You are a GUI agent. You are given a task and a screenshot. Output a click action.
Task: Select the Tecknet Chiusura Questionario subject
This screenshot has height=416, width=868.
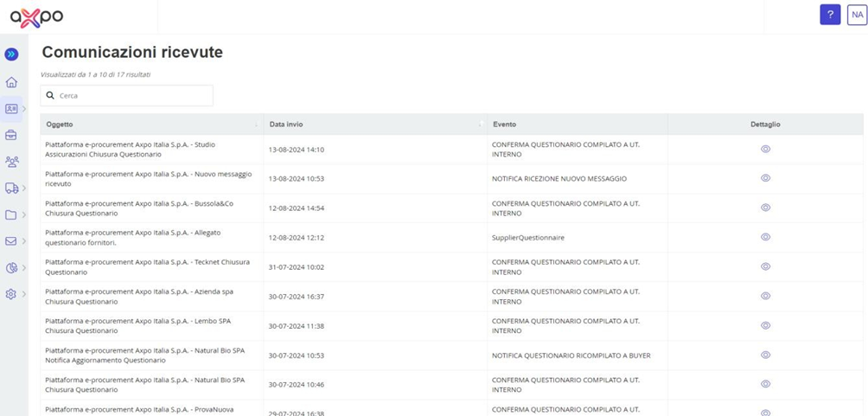click(x=147, y=267)
